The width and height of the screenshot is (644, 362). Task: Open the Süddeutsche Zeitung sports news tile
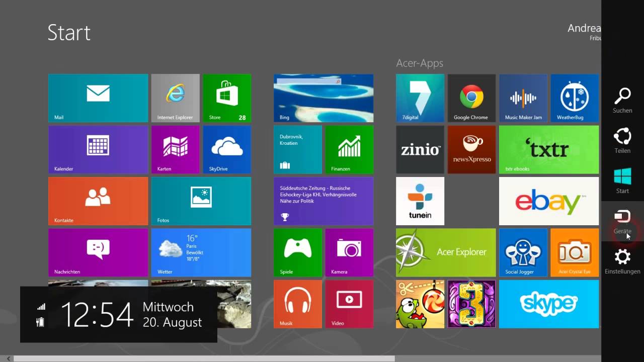[324, 201]
